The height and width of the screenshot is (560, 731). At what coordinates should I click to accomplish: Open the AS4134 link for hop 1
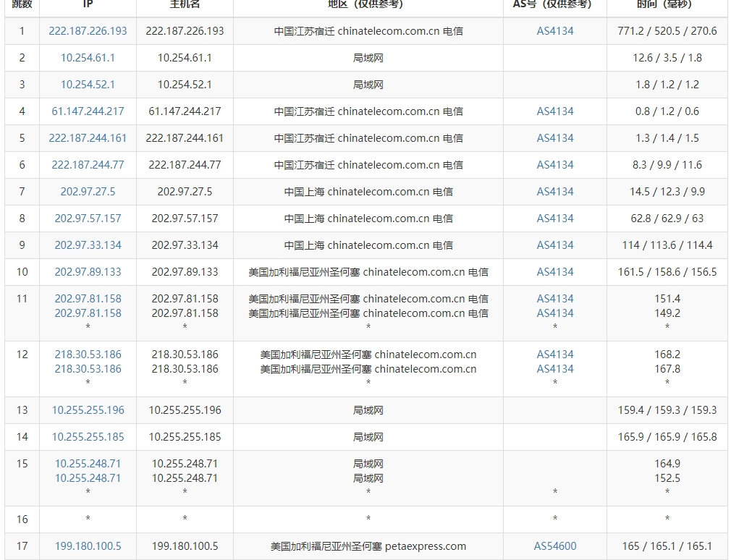[x=554, y=31]
